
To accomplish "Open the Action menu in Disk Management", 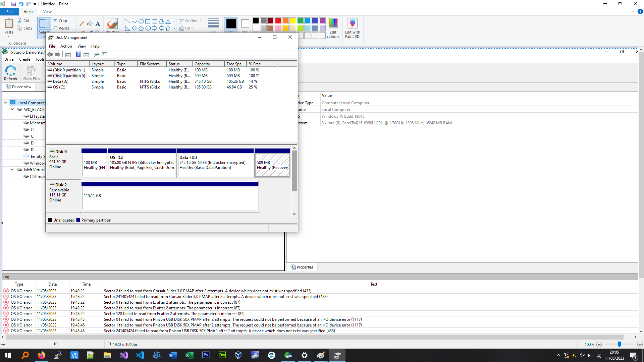I will (66, 46).
